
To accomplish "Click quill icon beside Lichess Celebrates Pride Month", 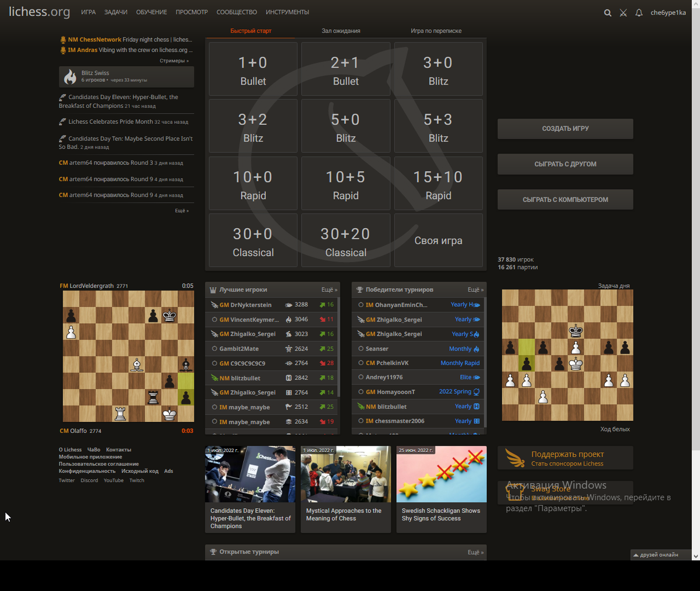I will pyautogui.click(x=62, y=122).
